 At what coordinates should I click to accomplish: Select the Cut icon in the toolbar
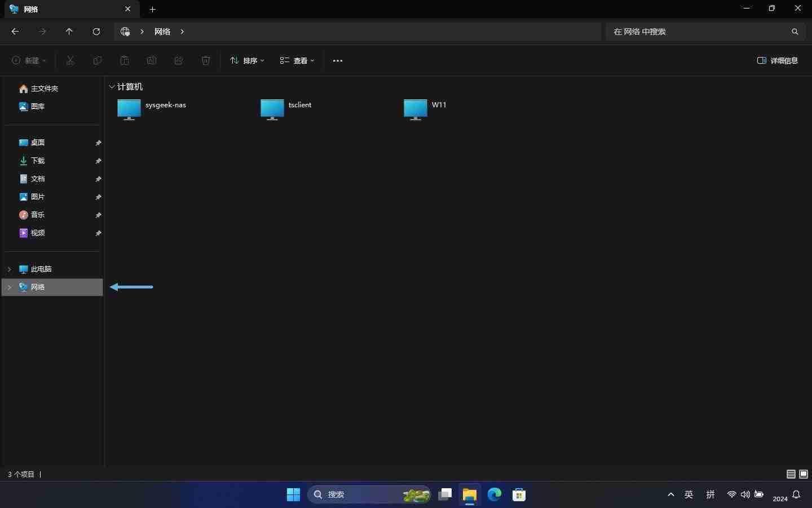tap(70, 61)
